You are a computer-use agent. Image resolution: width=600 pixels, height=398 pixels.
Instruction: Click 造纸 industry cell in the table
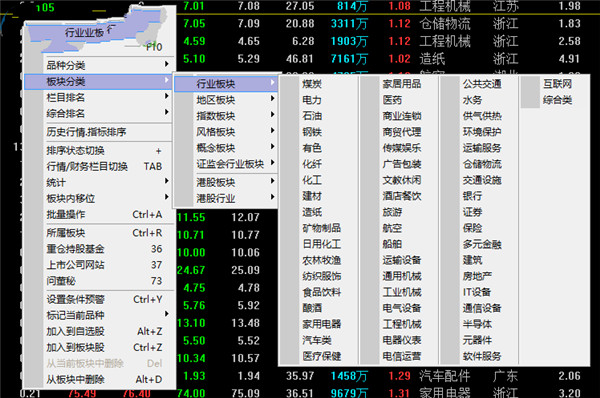(x=432, y=59)
